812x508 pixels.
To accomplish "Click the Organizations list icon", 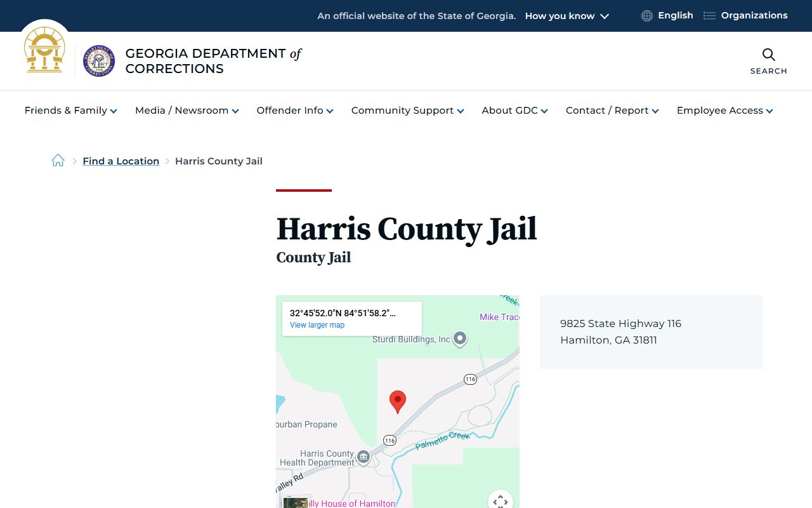I will click(x=709, y=16).
